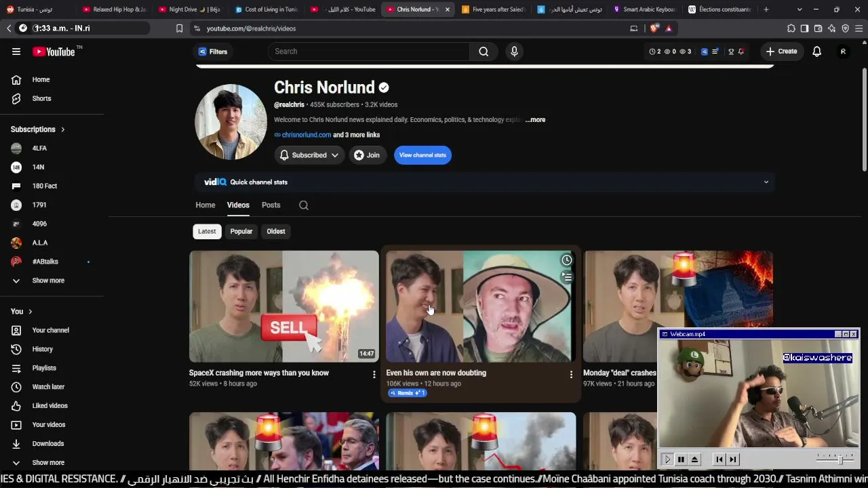
Task: Open the Remix +1 badge
Action: pyautogui.click(x=407, y=393)
